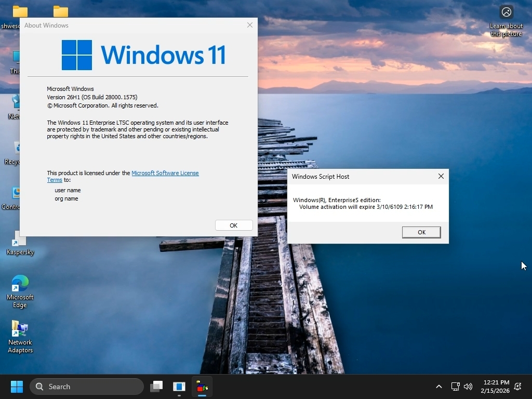Open the Windows Start menu
The width and height of the screenshot is (532, 399).
pyautogui.click(x=17, y=387)
